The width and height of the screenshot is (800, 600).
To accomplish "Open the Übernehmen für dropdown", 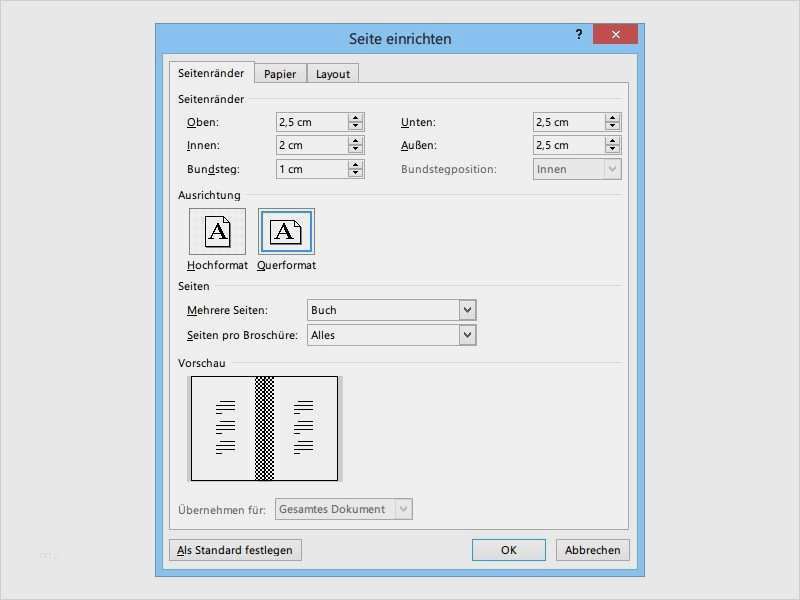I will point(403,509).
